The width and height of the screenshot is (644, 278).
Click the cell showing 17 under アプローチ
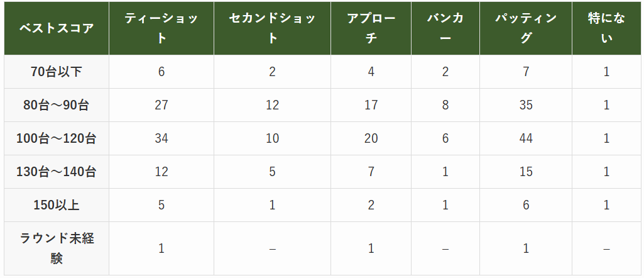click(371, 105)
